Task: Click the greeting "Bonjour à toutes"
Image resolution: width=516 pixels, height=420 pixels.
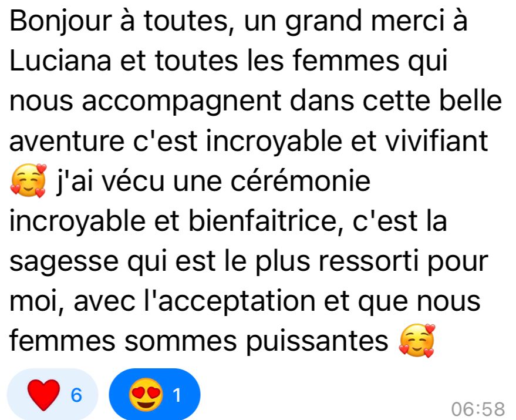Action: 119,21
